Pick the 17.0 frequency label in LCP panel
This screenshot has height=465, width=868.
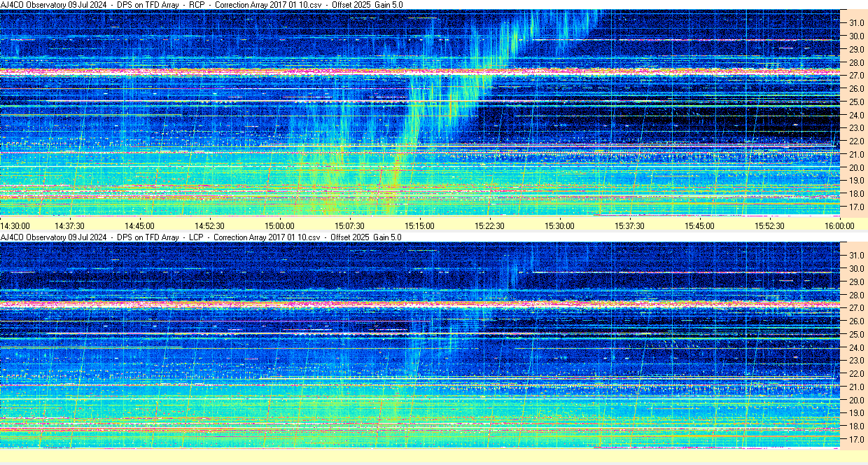point(857,440)
